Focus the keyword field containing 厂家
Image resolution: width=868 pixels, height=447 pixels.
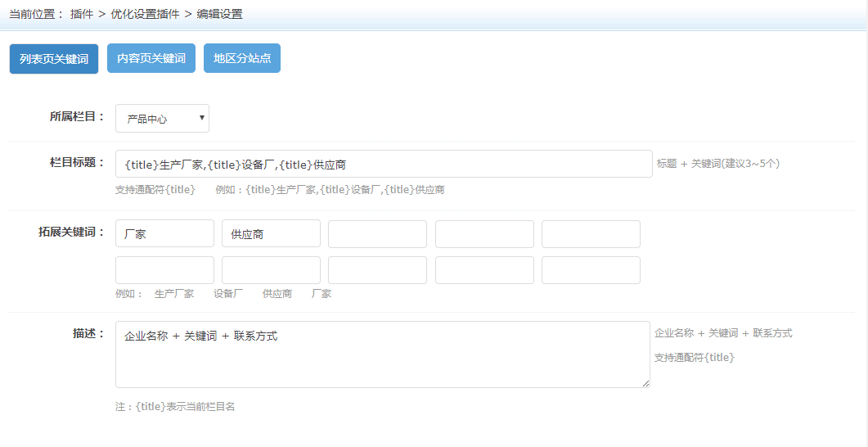pyautogui.click(x=164, y=234)
